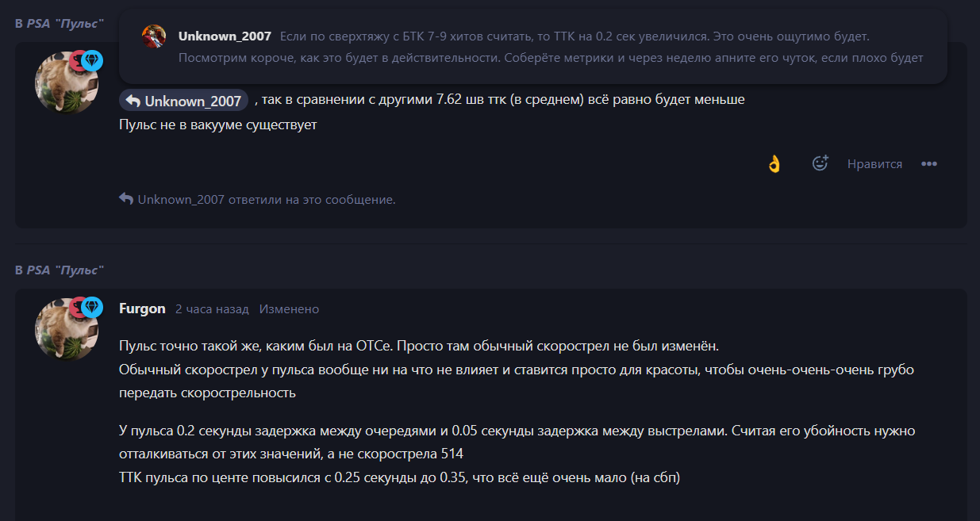Click the blue diamond badge on the first avatar
Screen dimensions: 980x521
point(93,60)
